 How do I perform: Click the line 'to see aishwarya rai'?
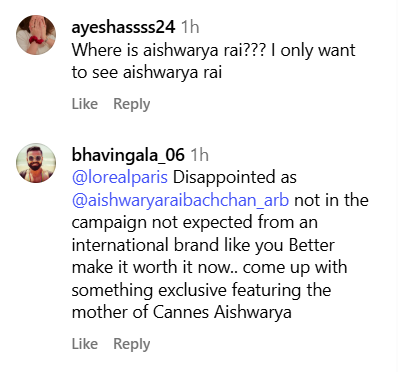pyautogui.click(x=147, y=73)
